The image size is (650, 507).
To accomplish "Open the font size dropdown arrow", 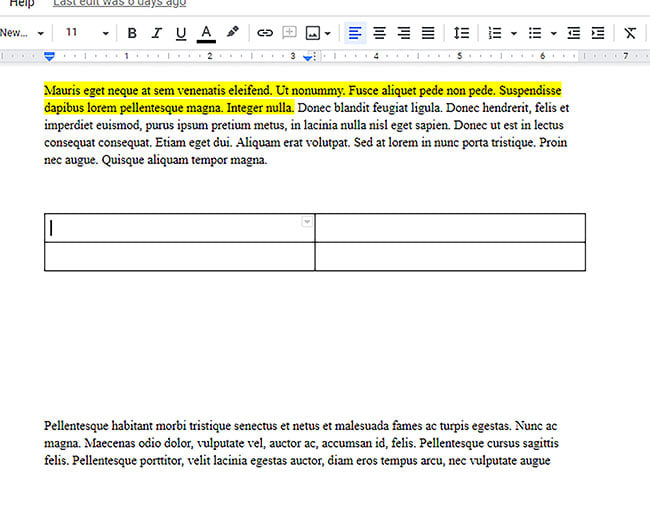I will (106, 33).
